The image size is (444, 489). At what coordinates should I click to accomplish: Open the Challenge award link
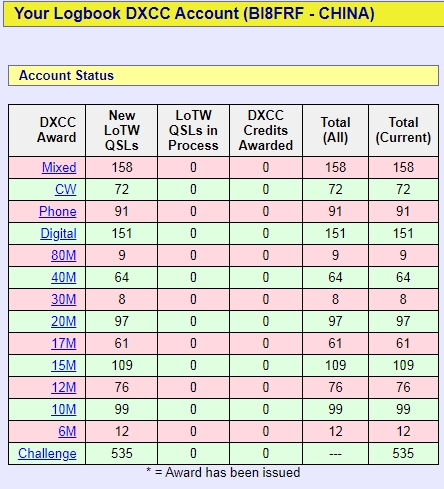click(47, 453)
